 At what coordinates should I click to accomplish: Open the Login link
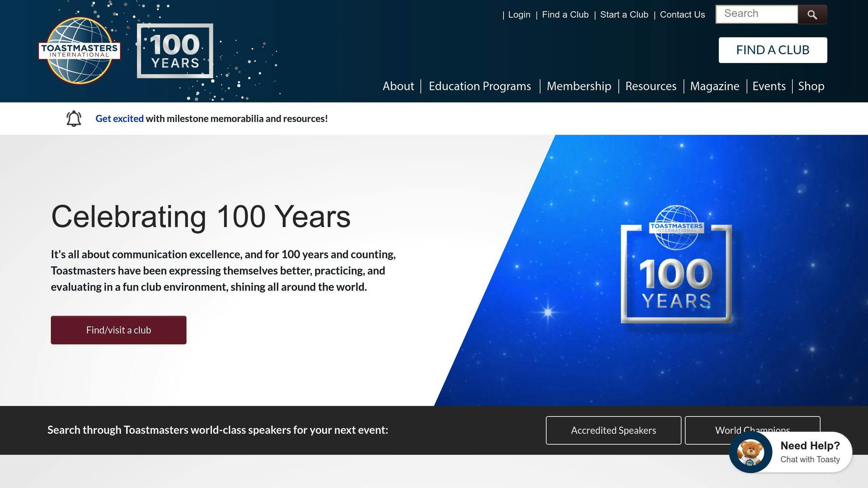click(x=519, y=15)
